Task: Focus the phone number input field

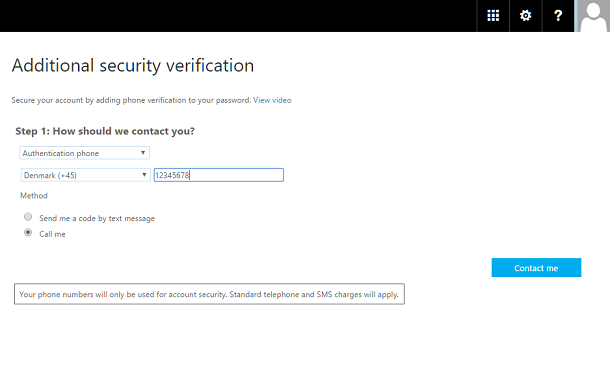Action: 219,175
